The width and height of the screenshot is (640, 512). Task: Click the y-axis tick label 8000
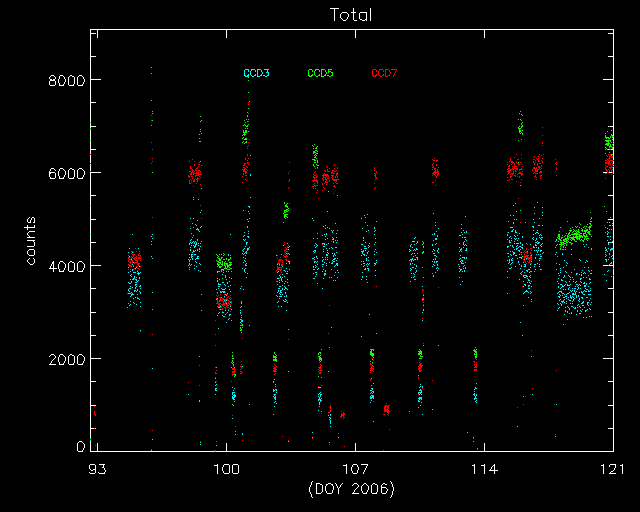[66, 80]
